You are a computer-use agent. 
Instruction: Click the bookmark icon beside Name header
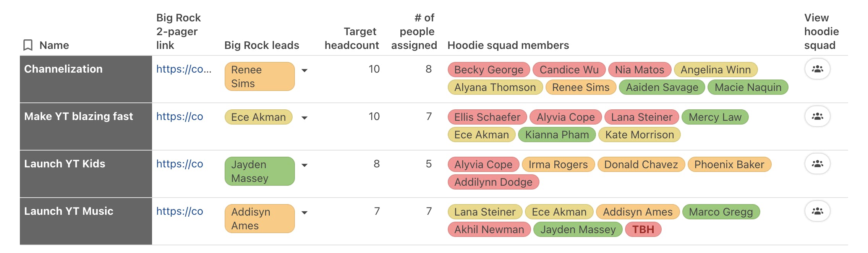(28, 45)
